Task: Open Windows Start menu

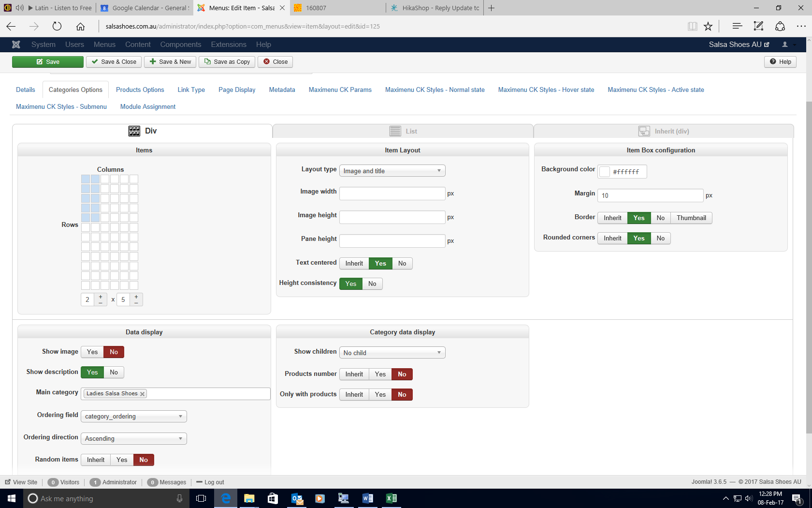Action: [12, 498]
